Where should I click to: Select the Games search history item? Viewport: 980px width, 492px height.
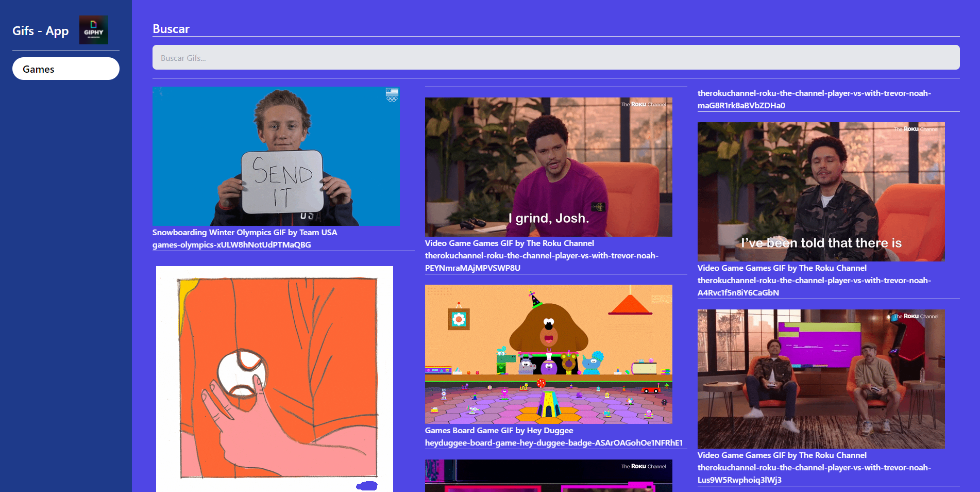pos(66,69)
